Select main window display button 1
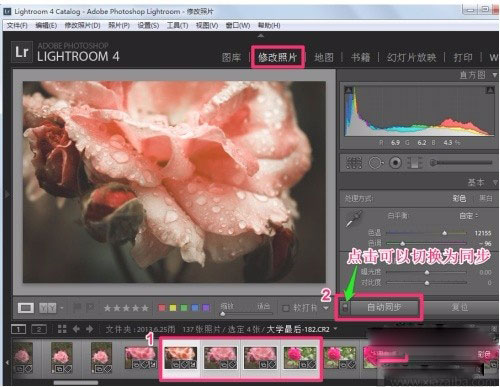 coord(18,329)
